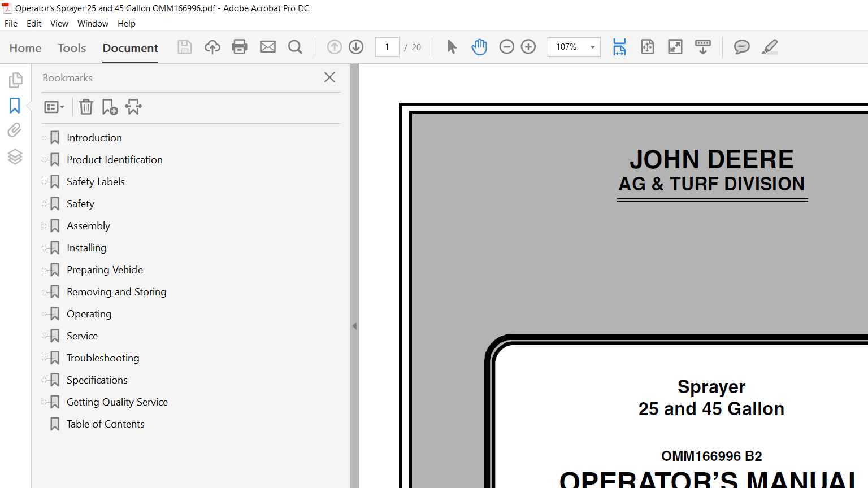Screen dimensions: 868x488
Task: Open the zoom level dropdown
Action: tap(593, 47)
